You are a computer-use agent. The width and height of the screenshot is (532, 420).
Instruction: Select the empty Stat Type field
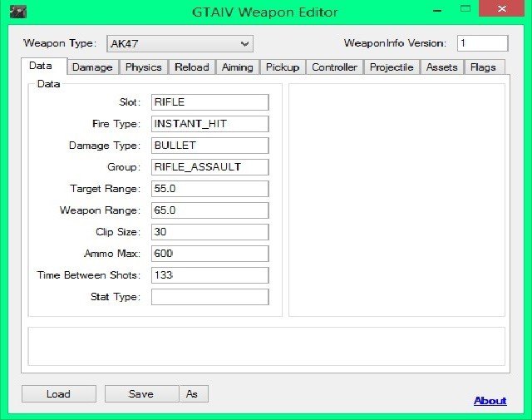click(x=209, y=297)
